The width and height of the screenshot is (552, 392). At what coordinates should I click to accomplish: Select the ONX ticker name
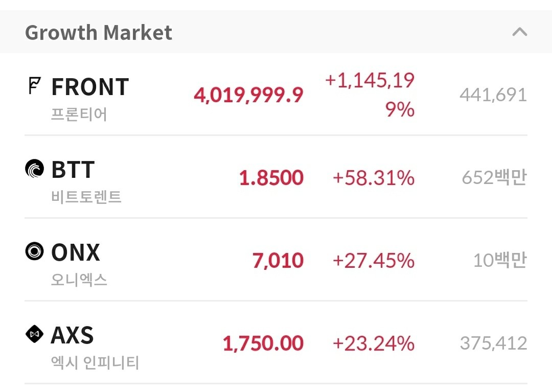pyautogui.click(x=76, y=252)
